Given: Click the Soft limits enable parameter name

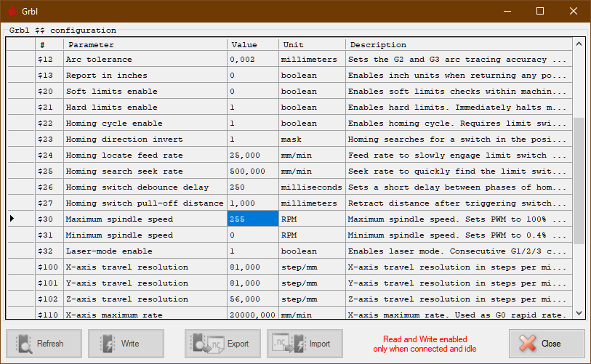Looking at the screenshot, I should pyautogui.click(x=145, y=92).
